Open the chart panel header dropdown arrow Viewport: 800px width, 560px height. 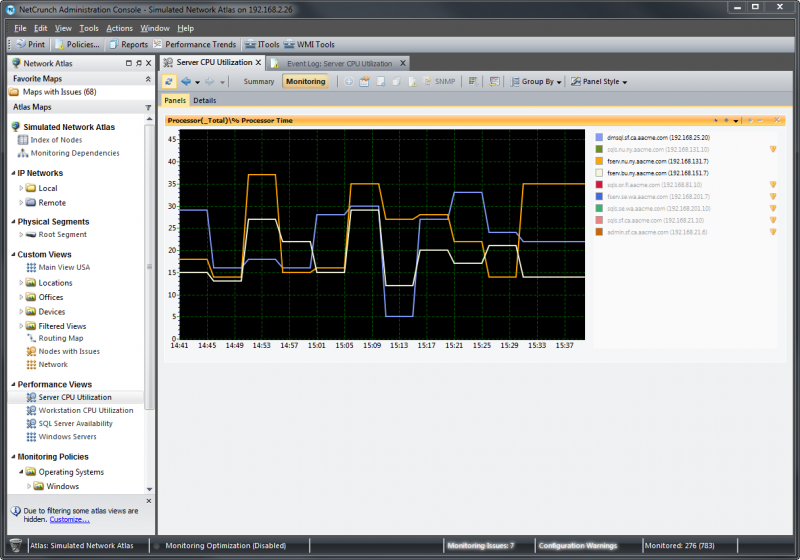pos(736,121)
